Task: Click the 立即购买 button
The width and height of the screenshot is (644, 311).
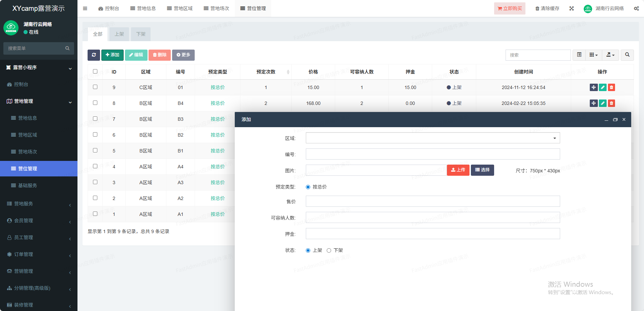Action: [x=509, y=8]
